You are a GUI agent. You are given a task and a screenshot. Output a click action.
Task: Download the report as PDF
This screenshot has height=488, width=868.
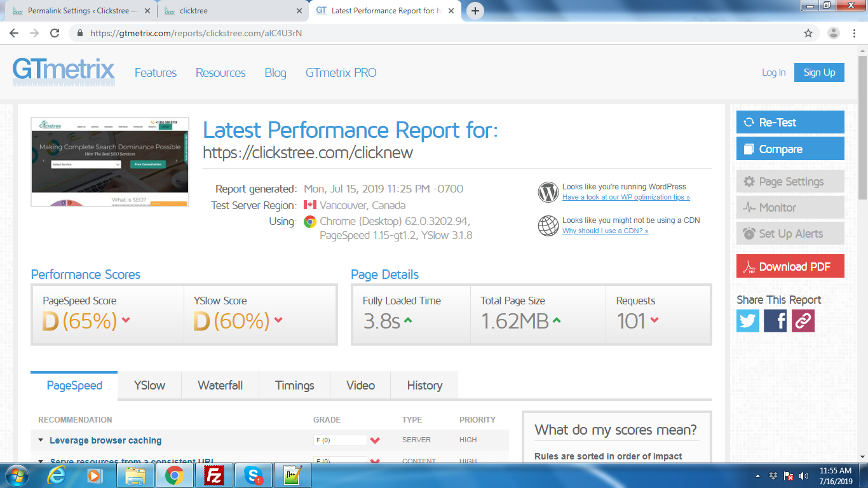[x=790, y=267]
